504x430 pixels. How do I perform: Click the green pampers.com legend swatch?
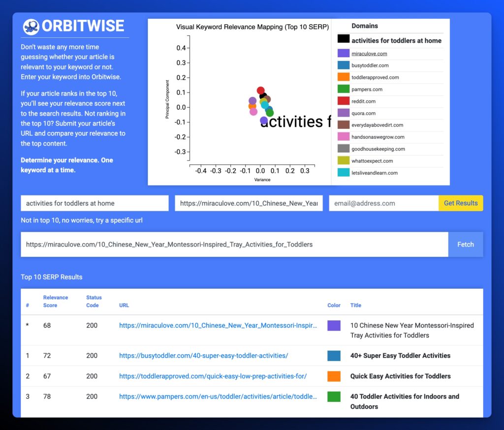[344, 89]
